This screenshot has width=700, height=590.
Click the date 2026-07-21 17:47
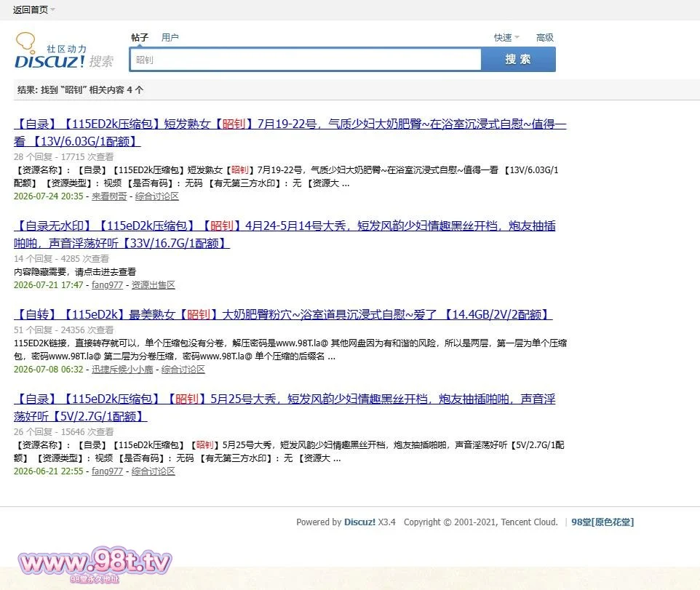(x=49, y=285)
